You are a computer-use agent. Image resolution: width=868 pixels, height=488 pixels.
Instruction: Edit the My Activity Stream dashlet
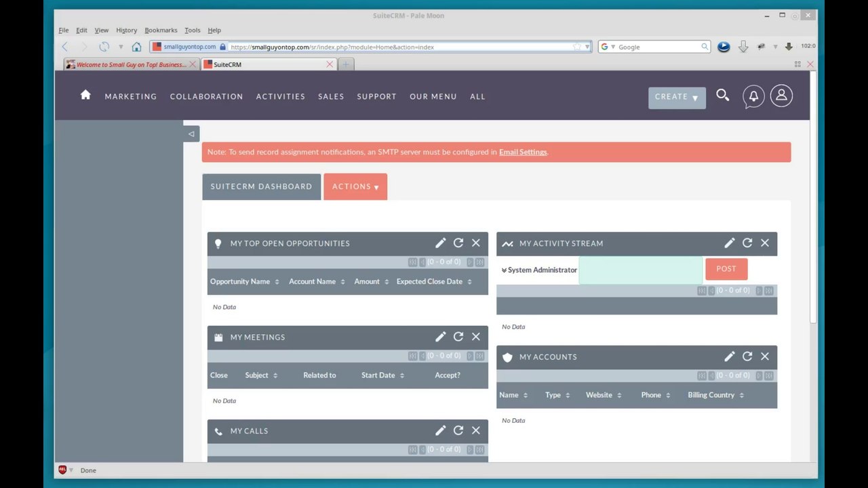tap(730, 243)
